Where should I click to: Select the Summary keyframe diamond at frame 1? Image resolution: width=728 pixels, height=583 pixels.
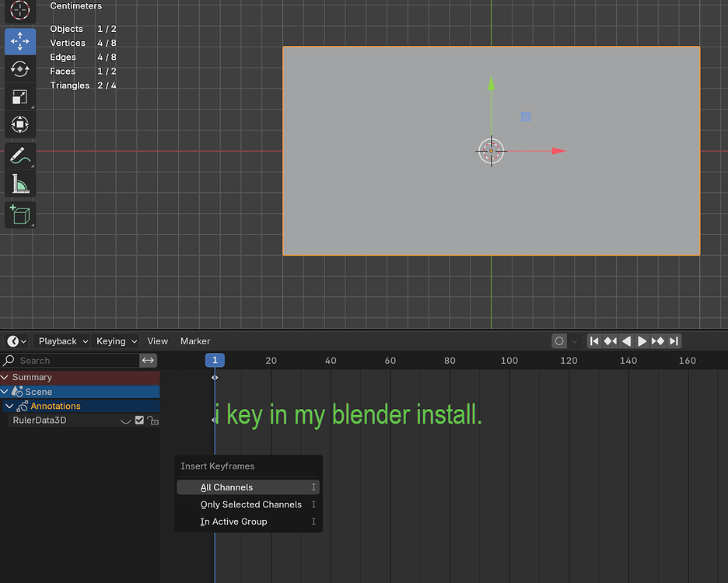point(215,377)
